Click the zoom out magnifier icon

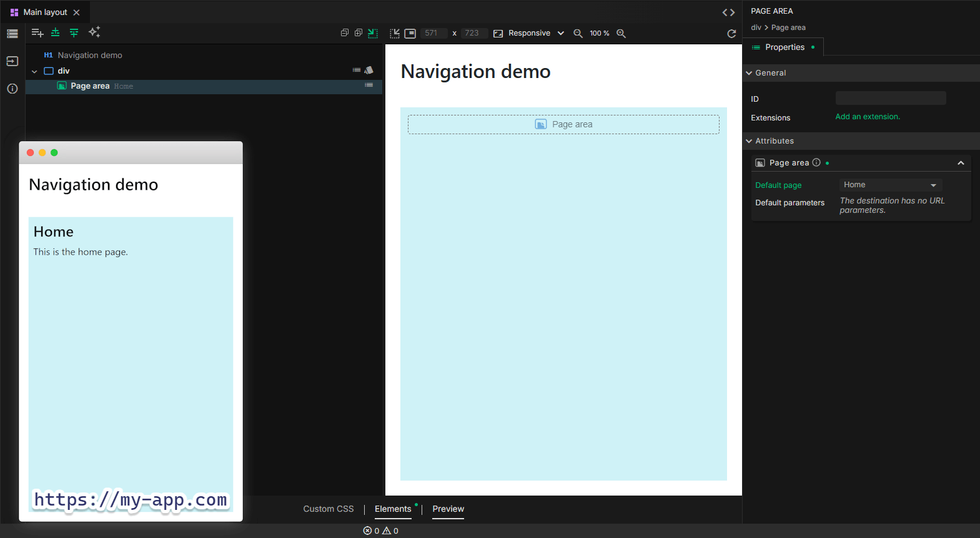[x=578, y=34]
